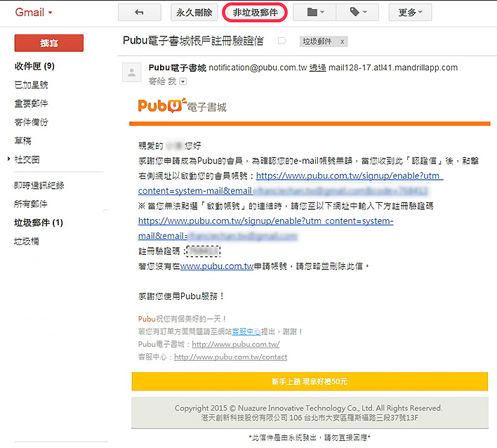Image resolution: width=497 pixels, height=448 pixels.
Task: Open the labels tag icon dropdown
Action: pos(357,13)
